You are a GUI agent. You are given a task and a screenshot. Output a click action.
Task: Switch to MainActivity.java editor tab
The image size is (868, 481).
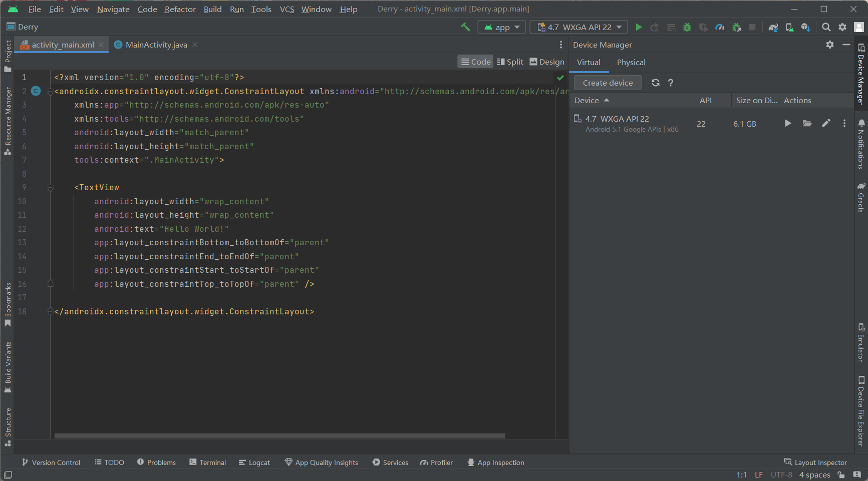156,45
